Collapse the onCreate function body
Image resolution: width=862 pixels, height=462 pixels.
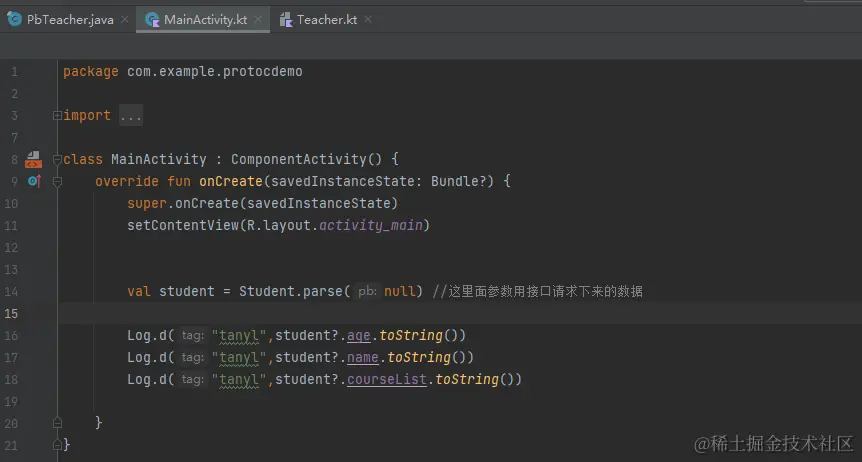[57, 182]
